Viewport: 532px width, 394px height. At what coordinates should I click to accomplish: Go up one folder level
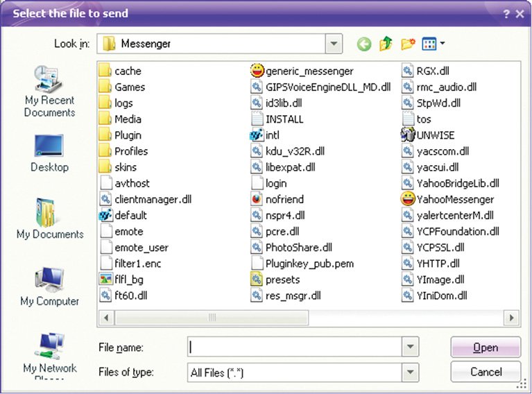tap(386, 44)
